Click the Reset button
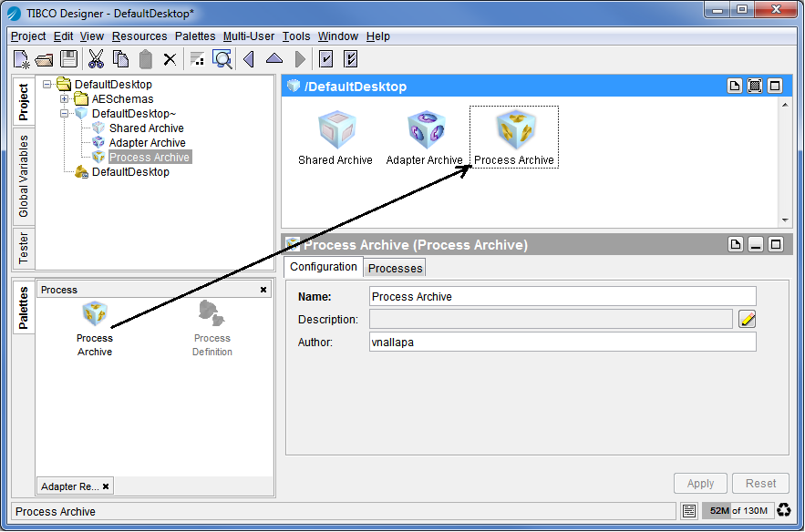 pyautogui.click(x=760, y=483)
